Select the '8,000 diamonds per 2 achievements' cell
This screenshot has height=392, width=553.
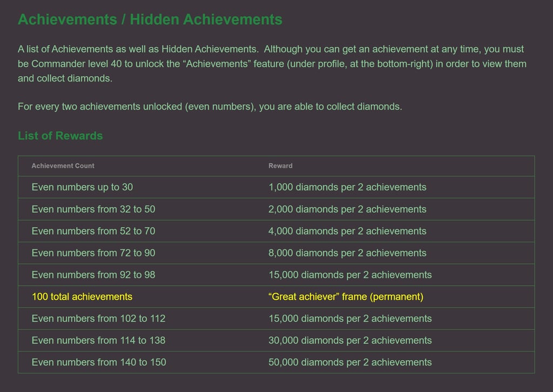coord(347,253)
